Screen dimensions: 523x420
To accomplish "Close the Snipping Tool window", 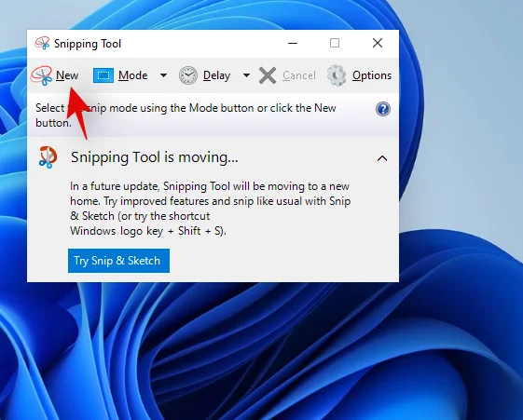I will tap(378, 43).
